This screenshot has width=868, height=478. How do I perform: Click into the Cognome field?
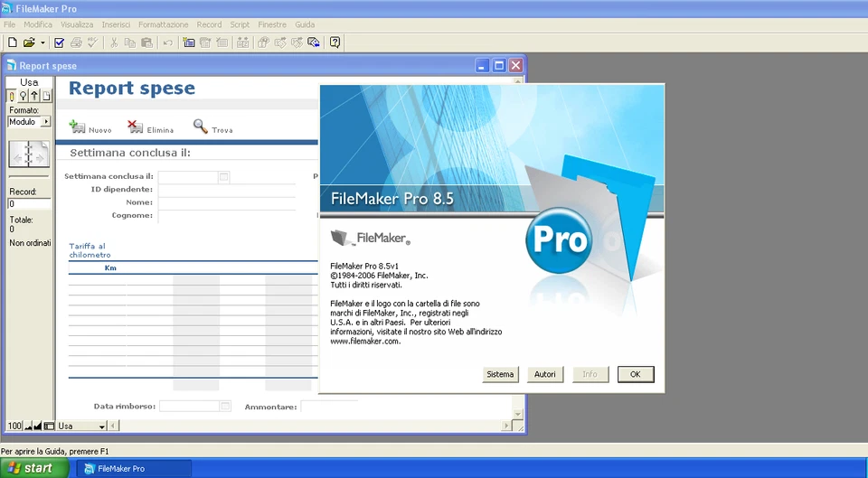227,215
